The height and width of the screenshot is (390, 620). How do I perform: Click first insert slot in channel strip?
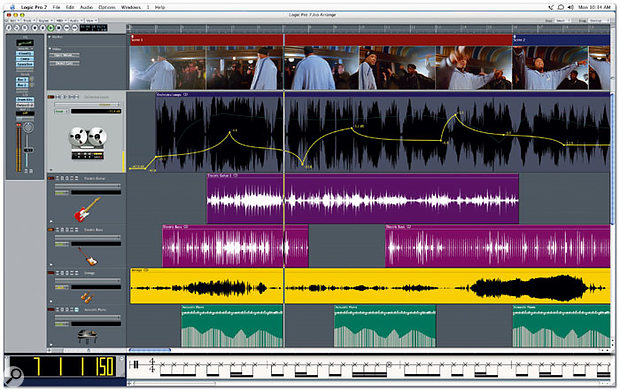coord(25,54)
